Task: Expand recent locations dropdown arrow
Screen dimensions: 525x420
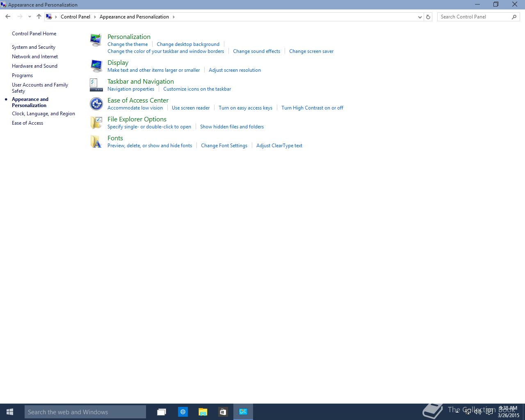Action: pos(30,17)
